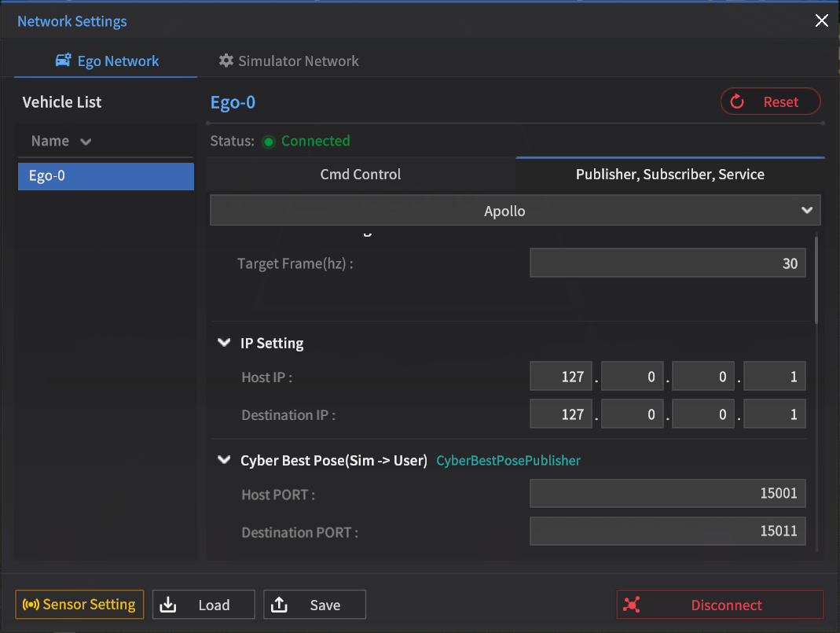Click the Ego Network car icon
The height and width of the screenshot is (633, 840).
click(64, 61)
